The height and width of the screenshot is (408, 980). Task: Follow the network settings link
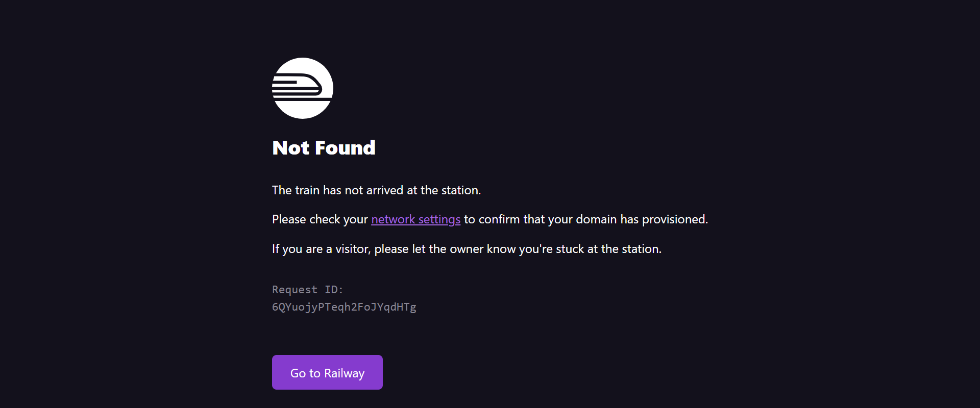pyautogui.click(x=415, y=219)
